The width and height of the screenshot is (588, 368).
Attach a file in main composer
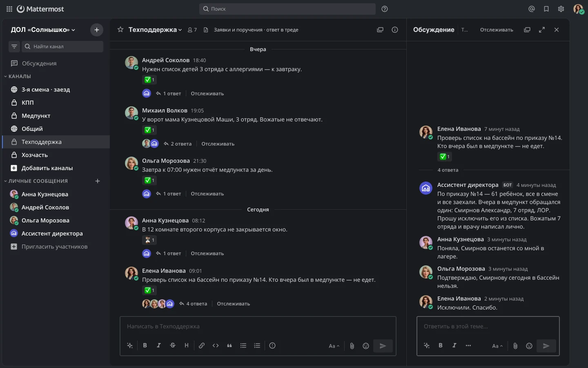(x=352, y=346)
